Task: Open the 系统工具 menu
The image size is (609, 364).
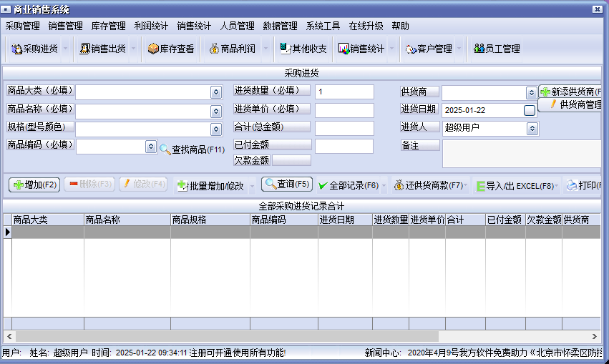Action: coord(323,26)
